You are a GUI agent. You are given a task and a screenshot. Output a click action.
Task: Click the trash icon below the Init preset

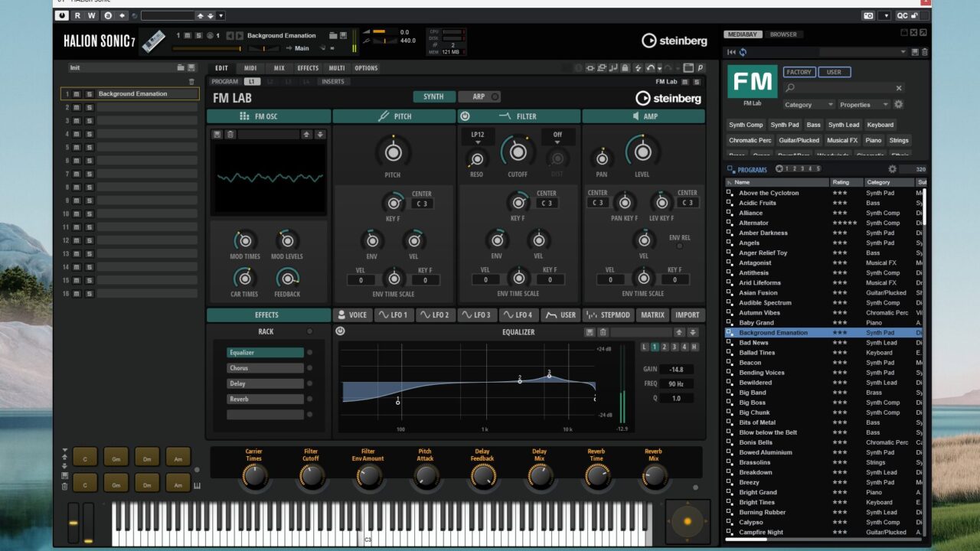(191, 81)
